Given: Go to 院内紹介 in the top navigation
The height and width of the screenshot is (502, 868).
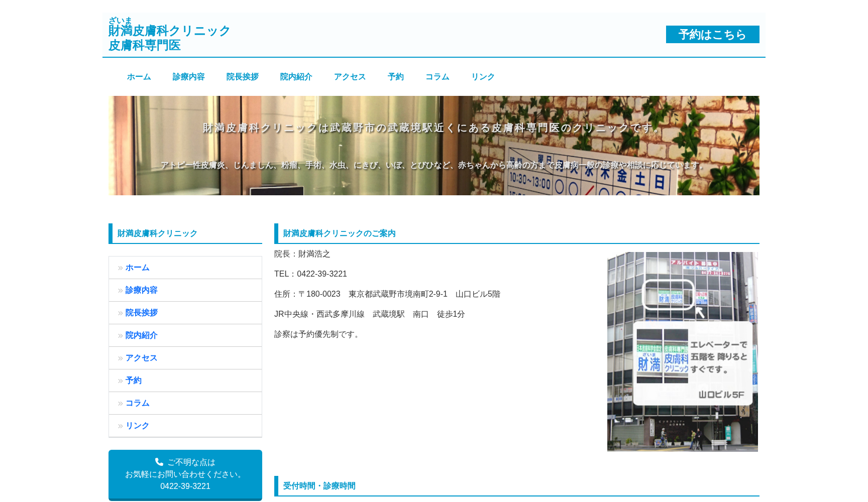Looking at the screenshot, I should tap(296, 77).
